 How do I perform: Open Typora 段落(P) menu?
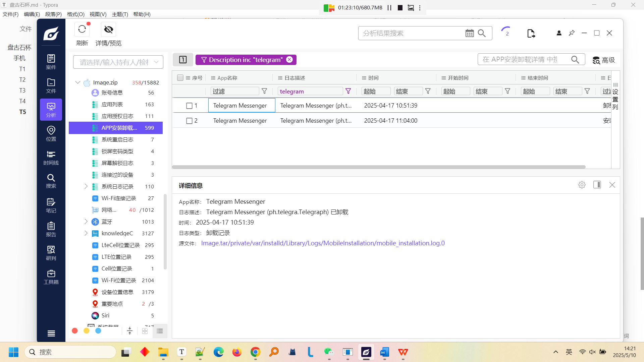click(53, 14)
